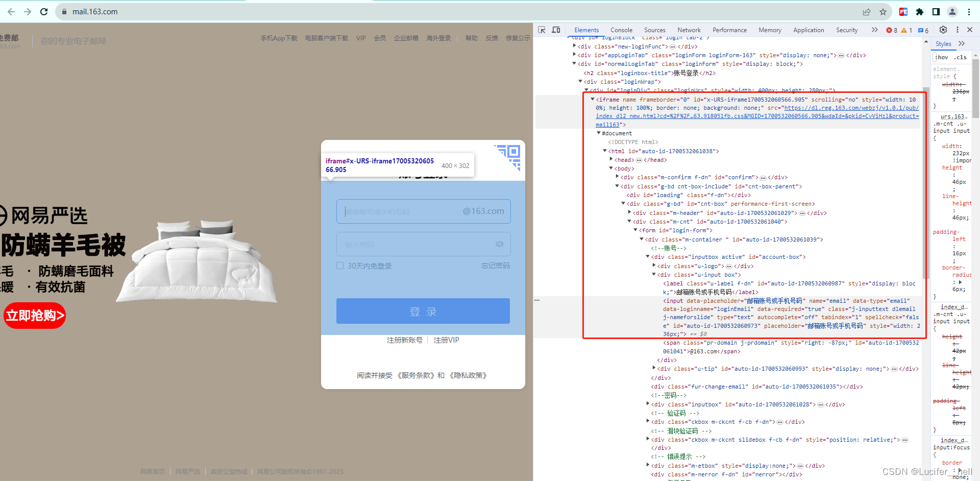Open the Security tab
Screen dimensions: 980x481
click(x=847, y=30)
